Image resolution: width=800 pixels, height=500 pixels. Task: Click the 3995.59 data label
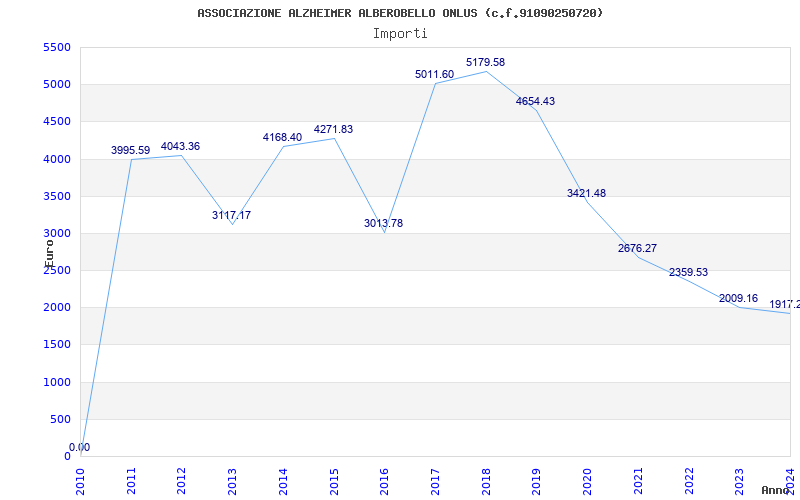pos(131,151)
